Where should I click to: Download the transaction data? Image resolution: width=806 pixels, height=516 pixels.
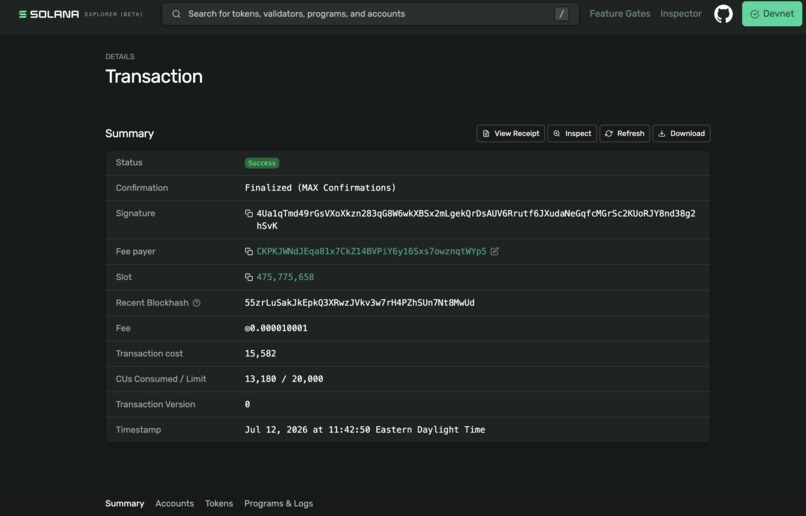click(682, 134)
